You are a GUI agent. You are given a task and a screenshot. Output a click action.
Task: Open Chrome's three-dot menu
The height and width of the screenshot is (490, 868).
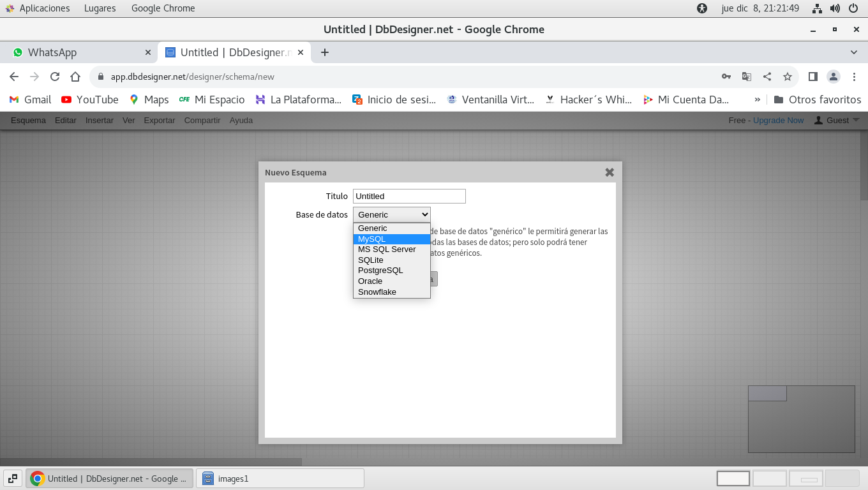855,77
